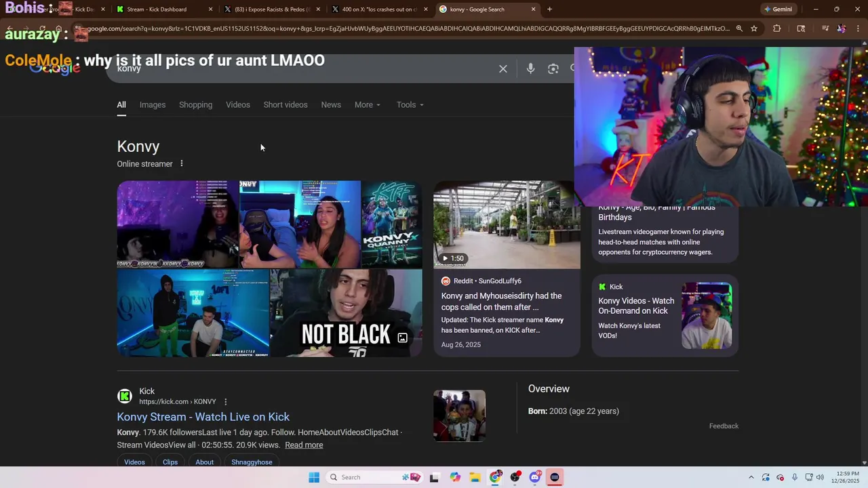Open the blue neon room image
This screenshot has height=488, width=868.
(x=193, y=313)
